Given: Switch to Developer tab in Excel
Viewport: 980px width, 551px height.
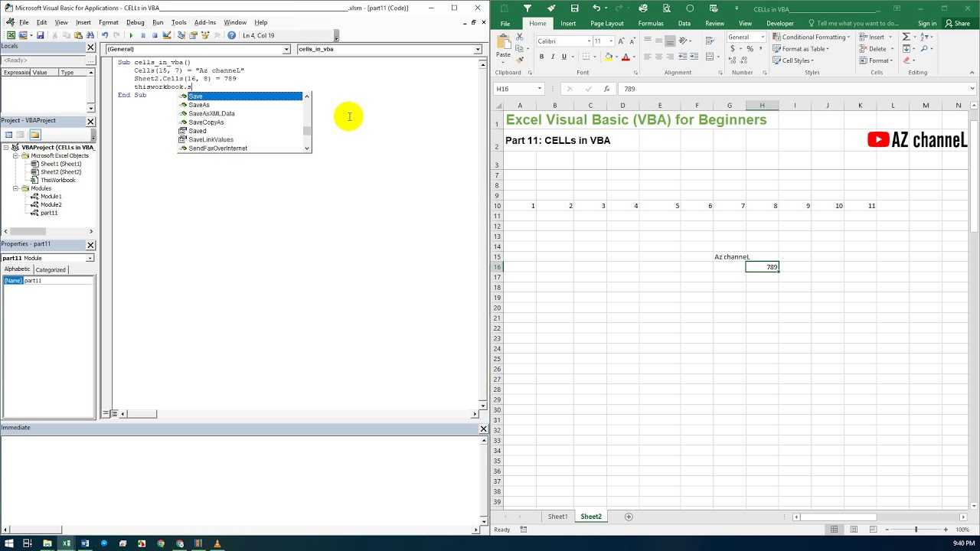Looking at the screenshot, I should [780, 23].
